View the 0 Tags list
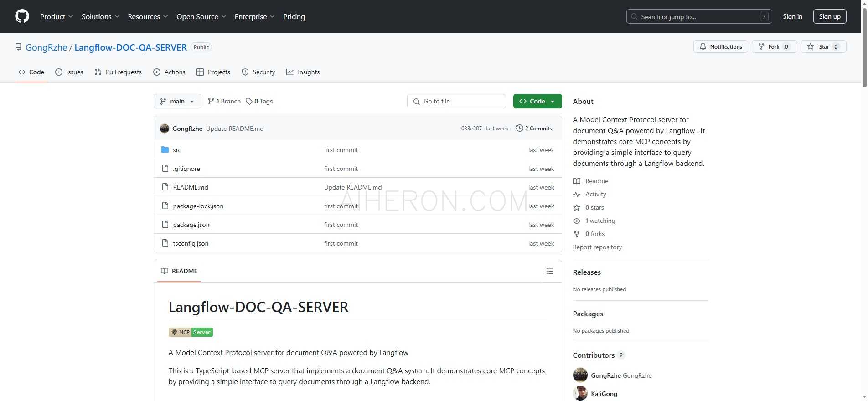This screenshot has height=401, width=868. click(x=259, y=101)
